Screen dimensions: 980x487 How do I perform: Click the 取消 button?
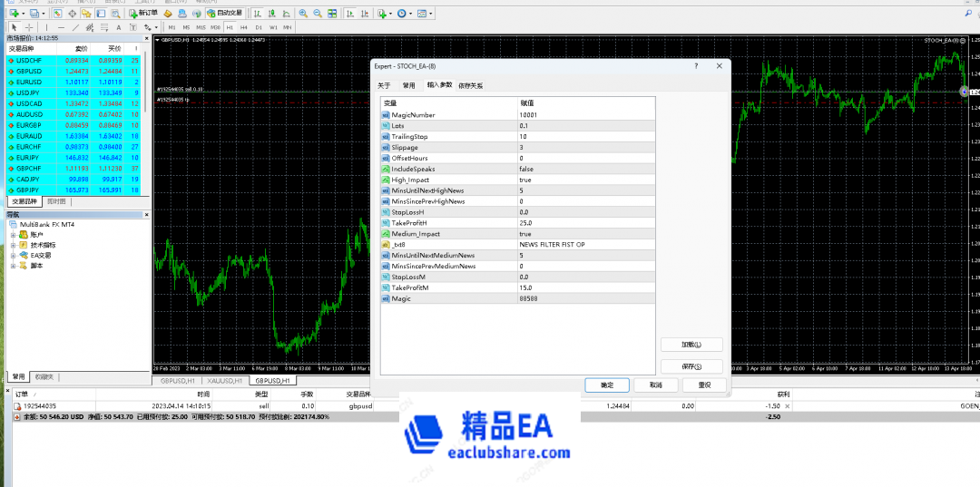pos(656,385)
